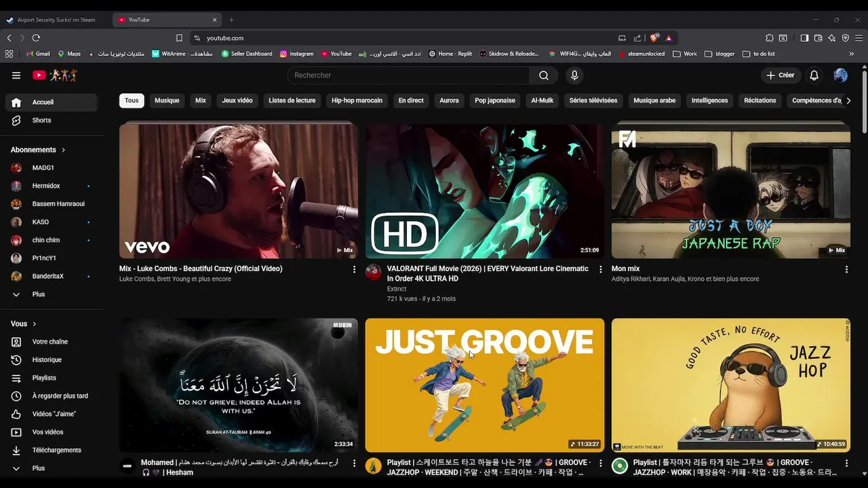The image size is (868, 488).
Task: Start voice search with microphone icon
Action: pos(574,75)
